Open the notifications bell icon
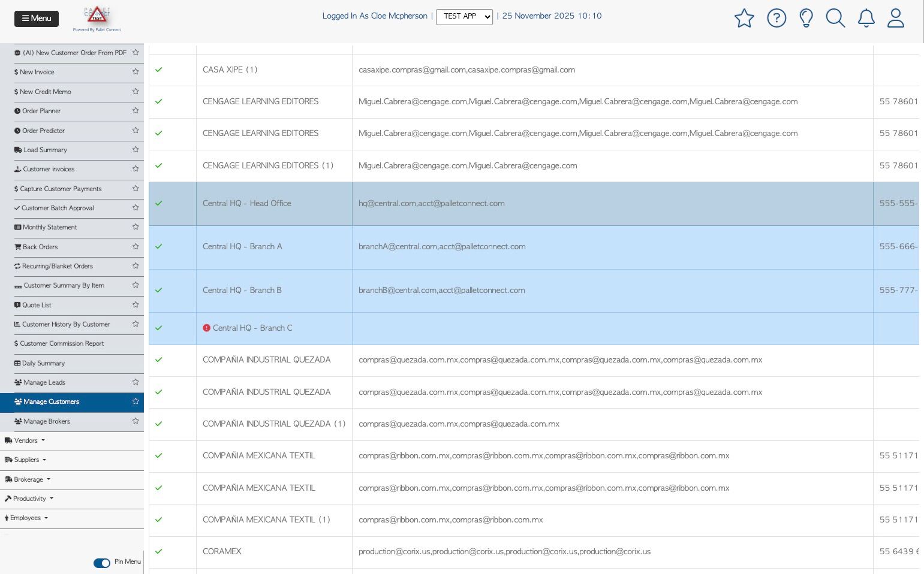 (x=866, y=18)
